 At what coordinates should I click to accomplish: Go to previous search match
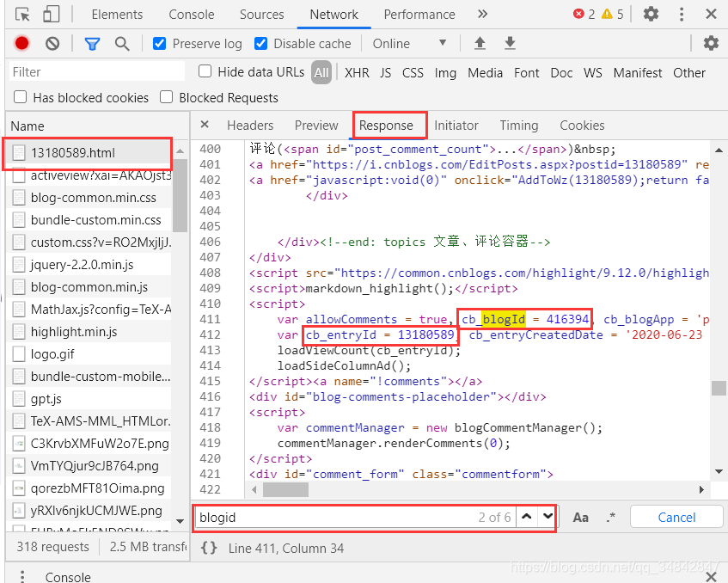click(527, 516)
